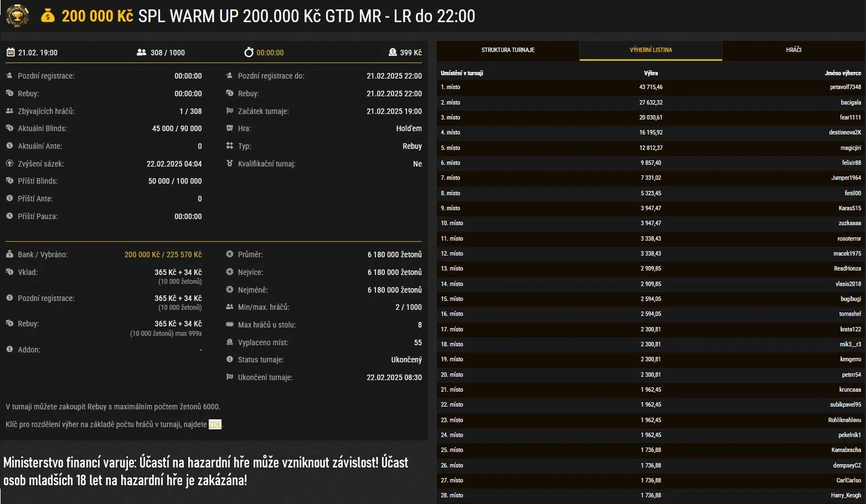The height and width of the screenshot is (504, 866).
Task: Click winner name petavolf7348
Action: (x=845, y=87)
